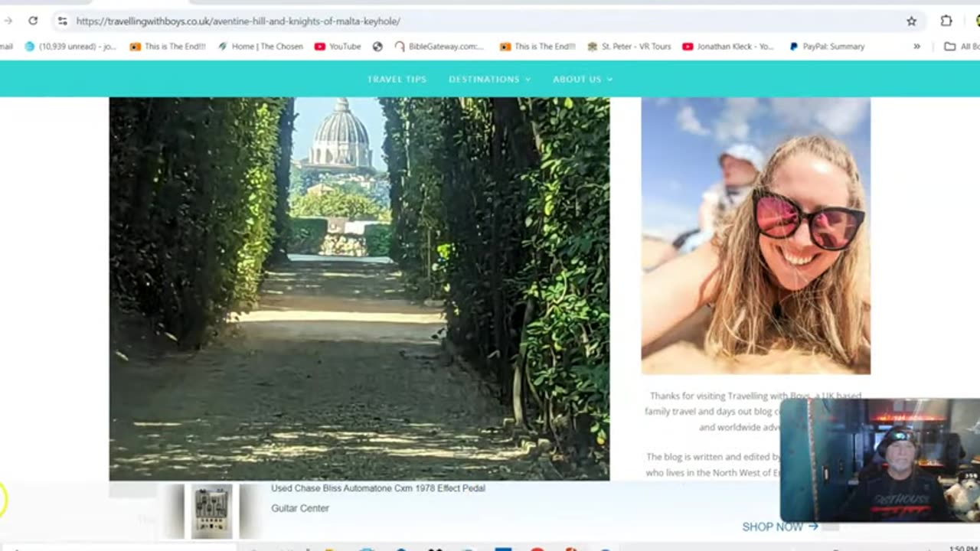This screenshot has width=980, height=551.
Task: Open the YouTube bookmark
Action: pos(338,47)
